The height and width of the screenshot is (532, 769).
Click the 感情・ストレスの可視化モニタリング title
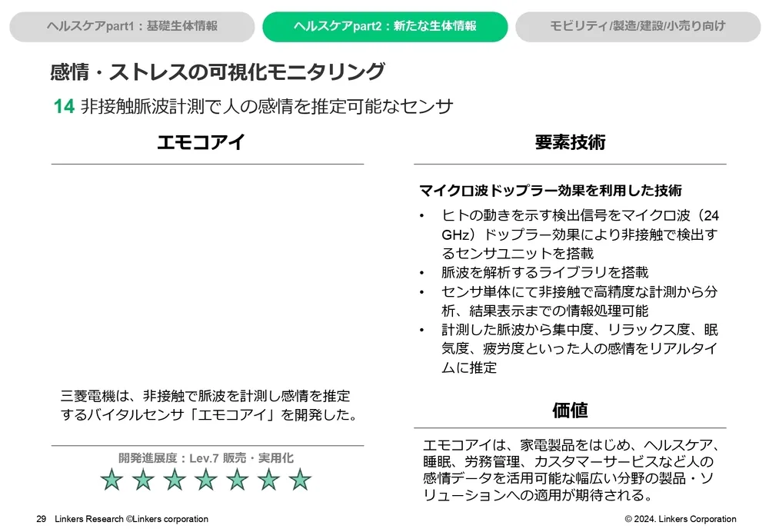(217, 72)
